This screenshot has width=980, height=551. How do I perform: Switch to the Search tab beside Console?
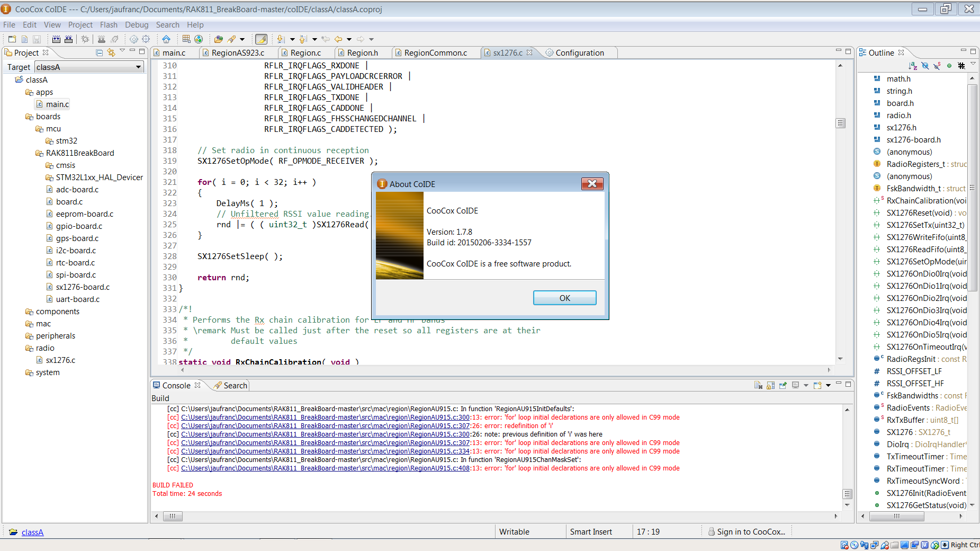click(230, 386)
